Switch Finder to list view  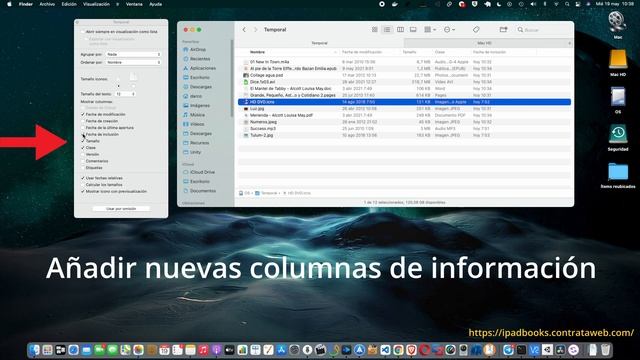387,30
